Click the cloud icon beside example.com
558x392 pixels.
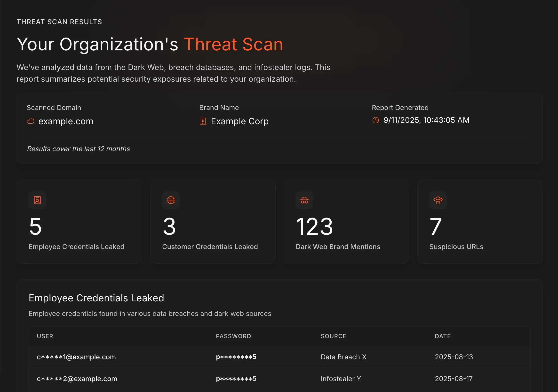coord(30,121)
